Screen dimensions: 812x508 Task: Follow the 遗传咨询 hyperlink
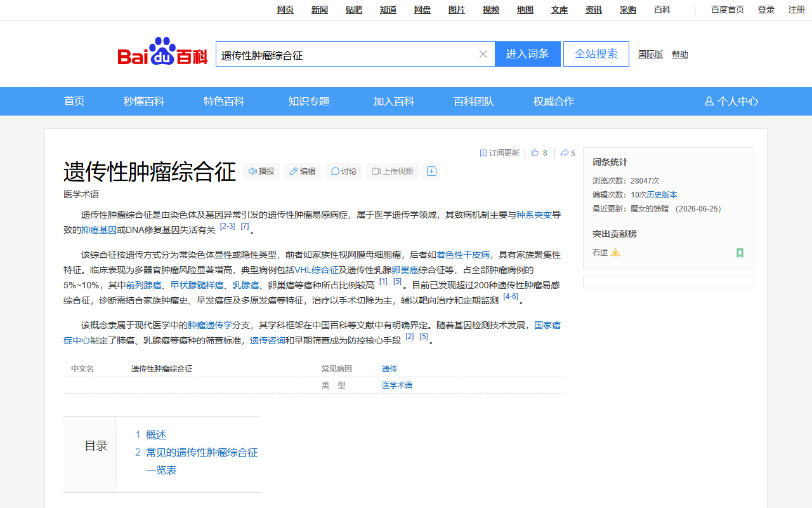pos(268,340)
